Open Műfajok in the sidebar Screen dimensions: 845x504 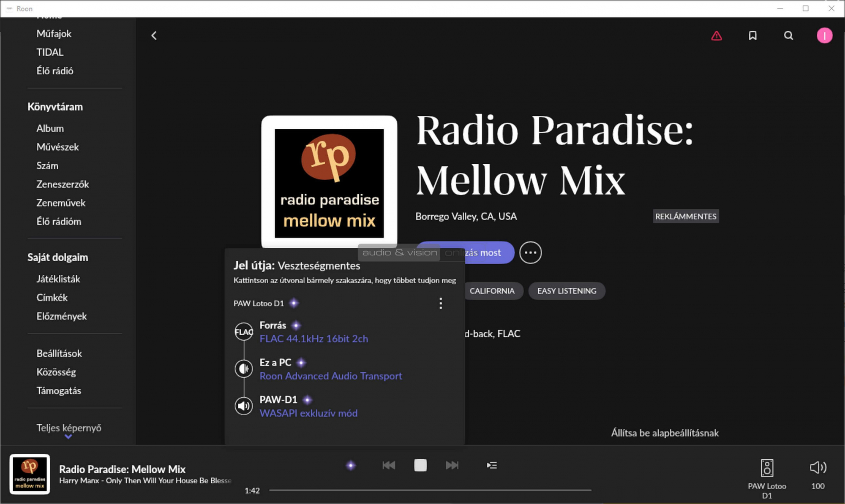[54, 34]
